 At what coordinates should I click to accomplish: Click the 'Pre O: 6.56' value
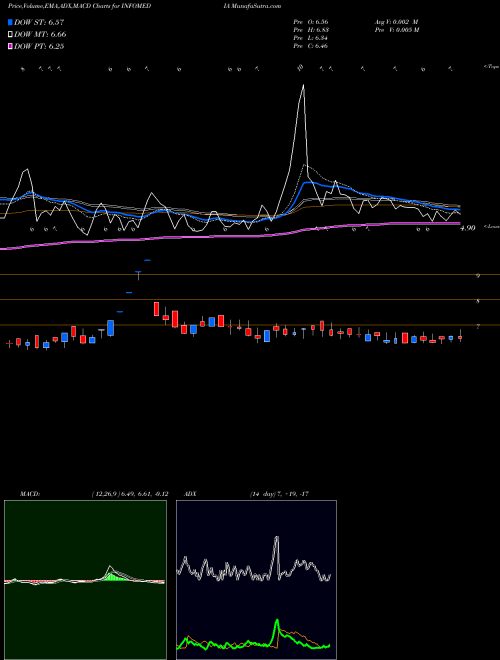311,22
